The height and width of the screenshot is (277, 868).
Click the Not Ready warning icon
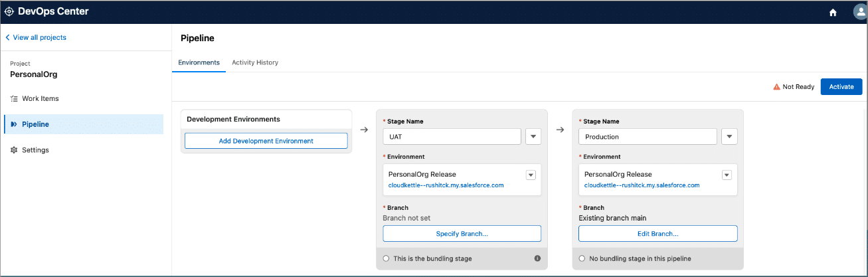point(776,87)
